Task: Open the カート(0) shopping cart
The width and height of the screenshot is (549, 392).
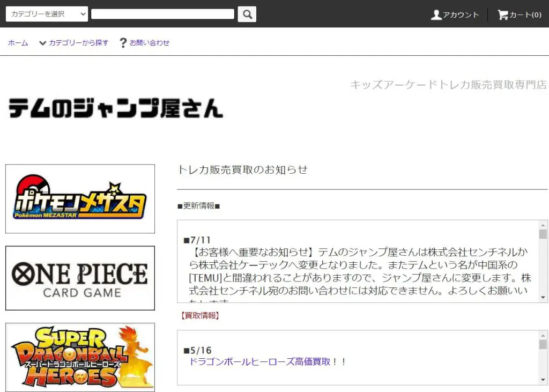Action: (x=520, y=14)
